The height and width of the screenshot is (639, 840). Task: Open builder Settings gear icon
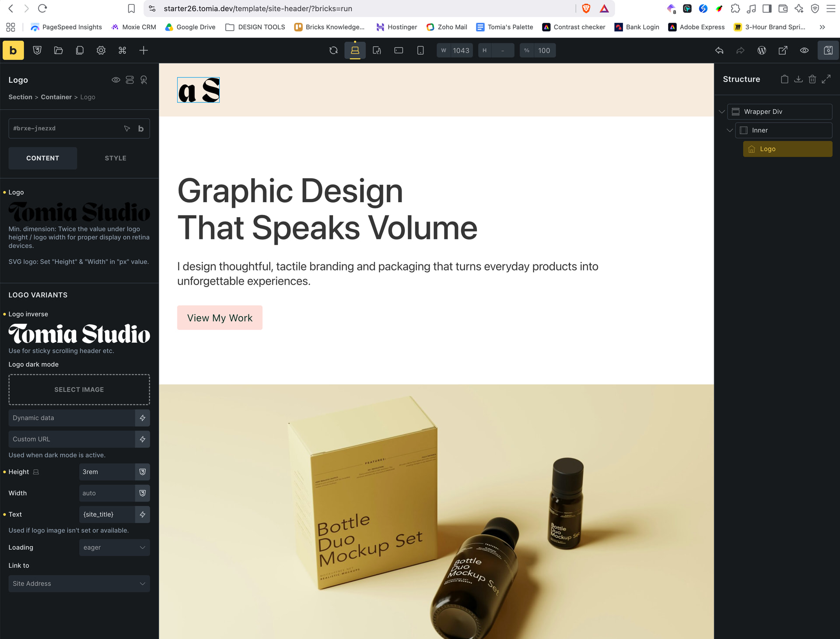[x=101, y=50]
